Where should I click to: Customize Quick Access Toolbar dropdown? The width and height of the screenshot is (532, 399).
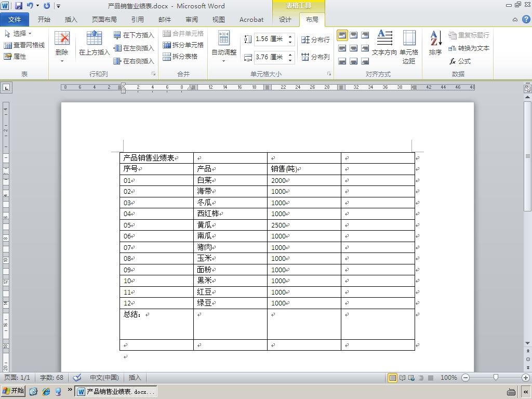[58, 6]
